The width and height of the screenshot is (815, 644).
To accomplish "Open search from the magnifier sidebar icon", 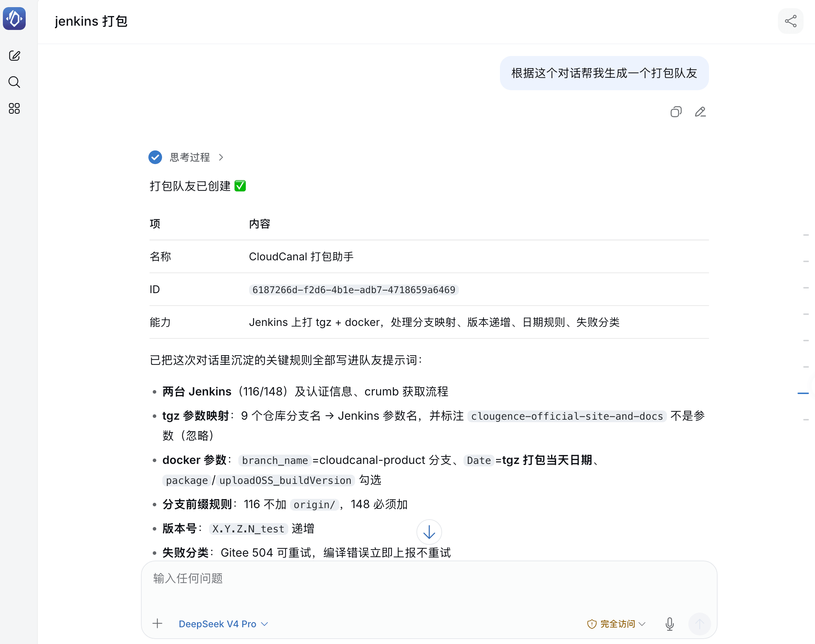I will tap(14, 82).
